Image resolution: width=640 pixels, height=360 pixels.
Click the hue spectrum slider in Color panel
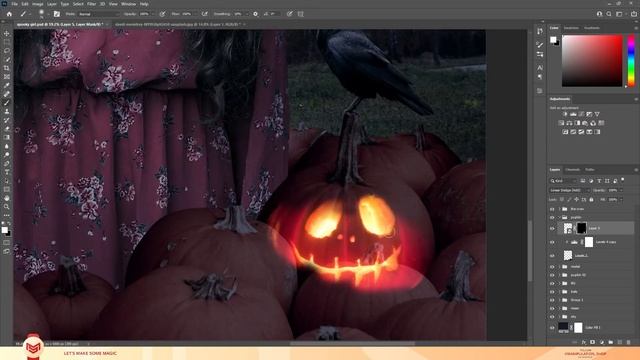tap(631, 60)
